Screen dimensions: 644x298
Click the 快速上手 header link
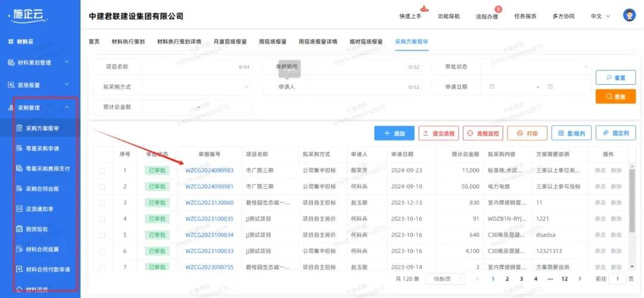[410, 17]
